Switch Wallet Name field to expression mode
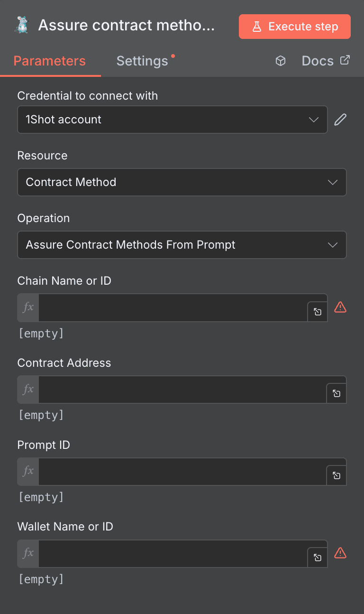 [27, 554]
